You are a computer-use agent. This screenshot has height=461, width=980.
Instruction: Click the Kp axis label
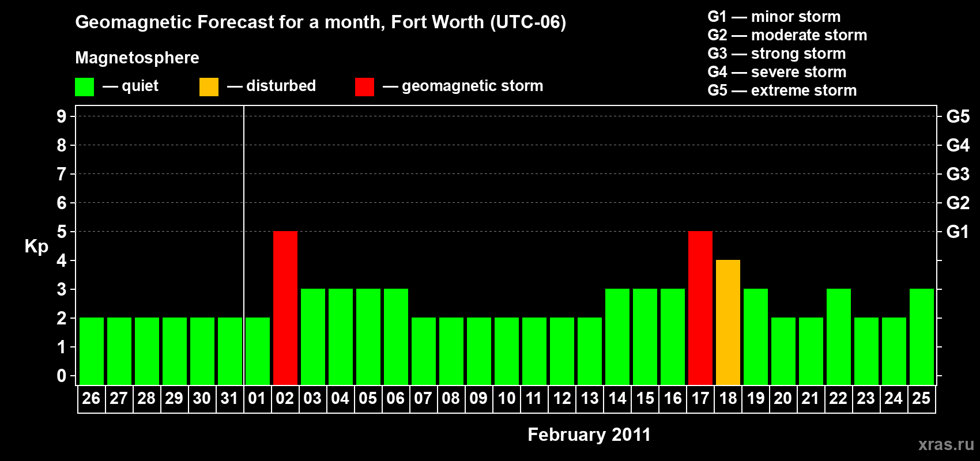point(36,247)
